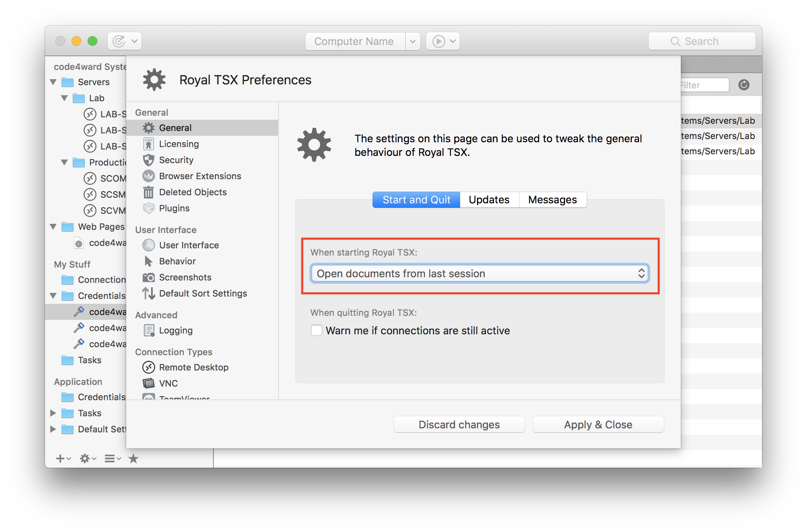Open the startup behavior dropdown
The height and width of the screenshot is (532, 807).
coord(479,274)
